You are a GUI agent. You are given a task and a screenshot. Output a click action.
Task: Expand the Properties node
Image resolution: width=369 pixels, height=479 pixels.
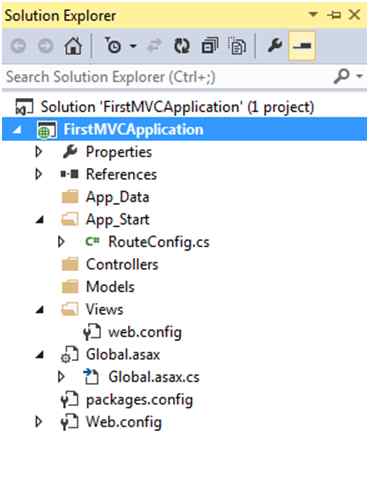tap(38, 152)
